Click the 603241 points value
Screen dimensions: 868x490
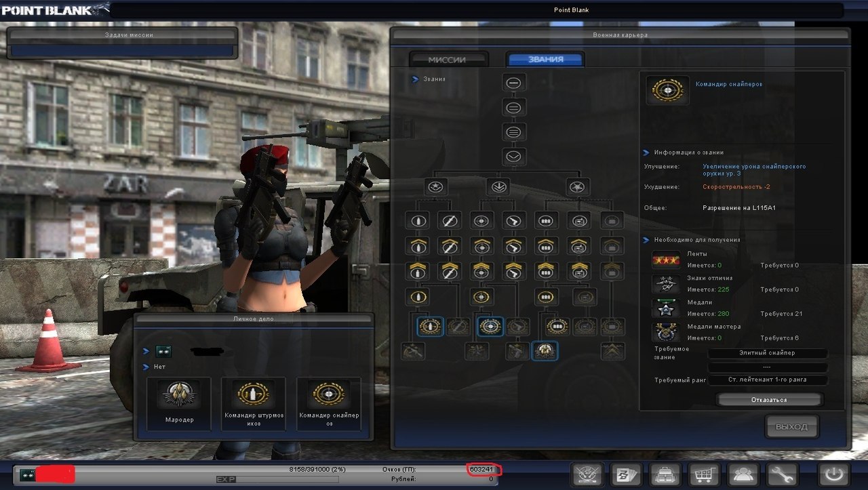click(x=483, y=469)
